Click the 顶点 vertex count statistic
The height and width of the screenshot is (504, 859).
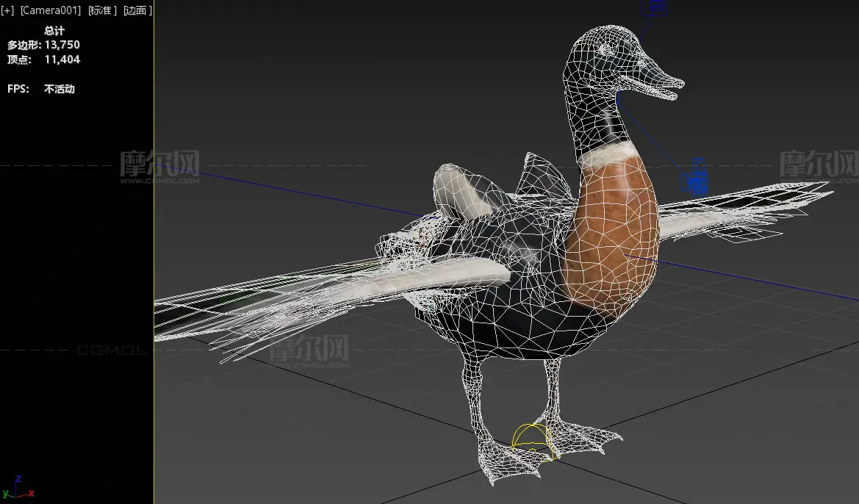click(44, 60)
